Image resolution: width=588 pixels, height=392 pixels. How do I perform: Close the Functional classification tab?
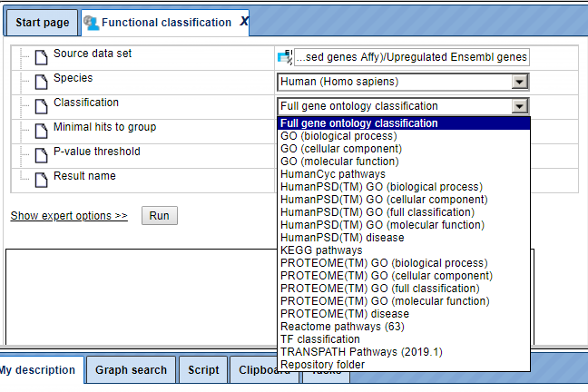(x=244, y=22)
